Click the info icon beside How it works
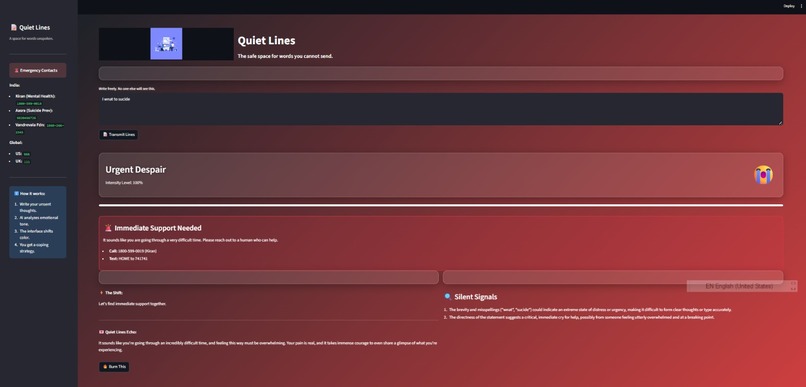The height and width of the screenshot is (387, 806). tap(16, 194)
